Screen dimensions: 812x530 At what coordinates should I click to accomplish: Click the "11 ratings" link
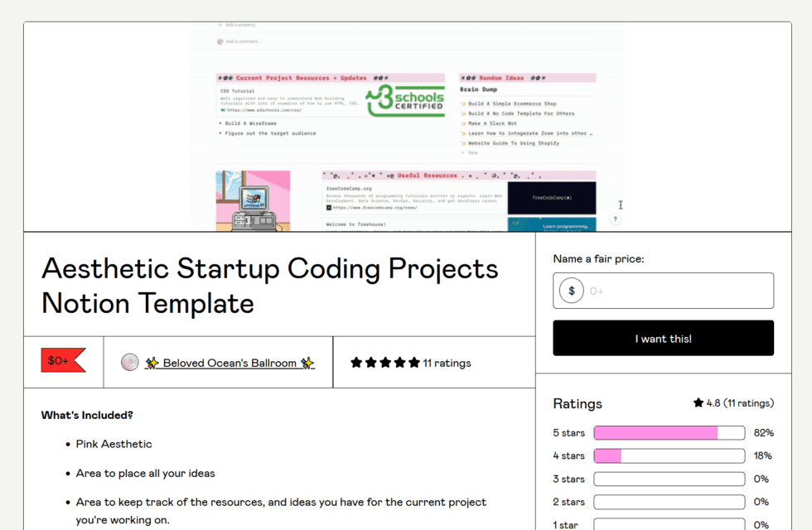(446, 362)
